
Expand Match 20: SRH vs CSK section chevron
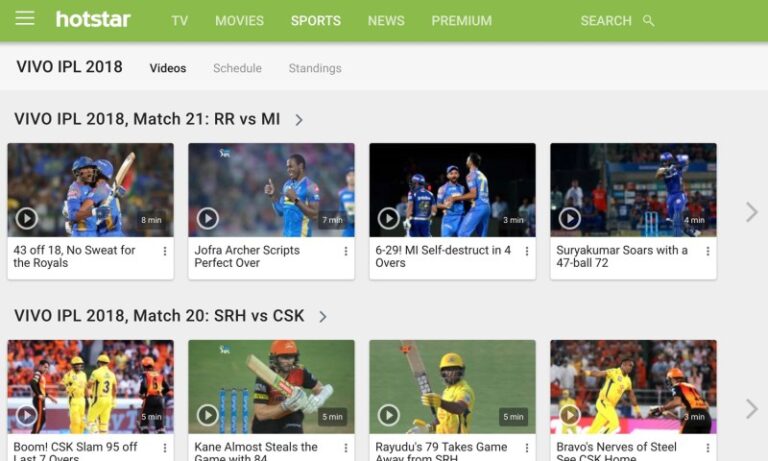[322, 317]
